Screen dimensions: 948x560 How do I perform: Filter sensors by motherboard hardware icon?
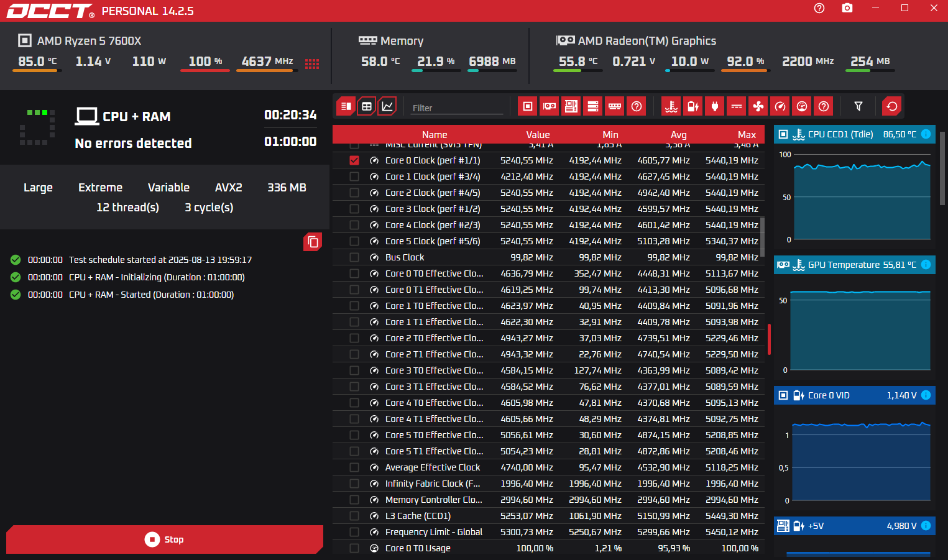tap(571, 106)
